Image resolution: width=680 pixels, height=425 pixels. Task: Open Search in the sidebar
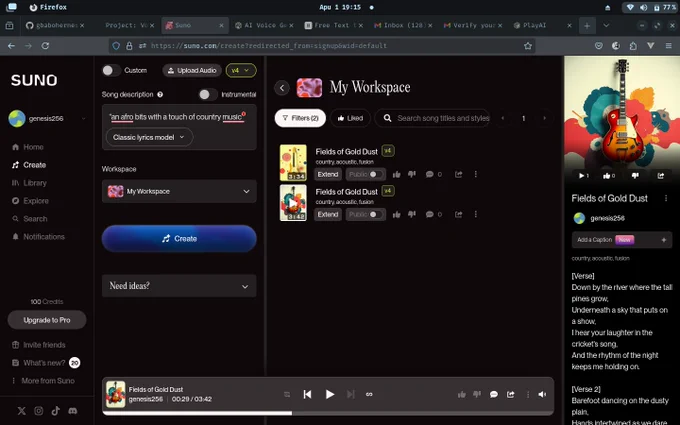(x=29, y=219)
